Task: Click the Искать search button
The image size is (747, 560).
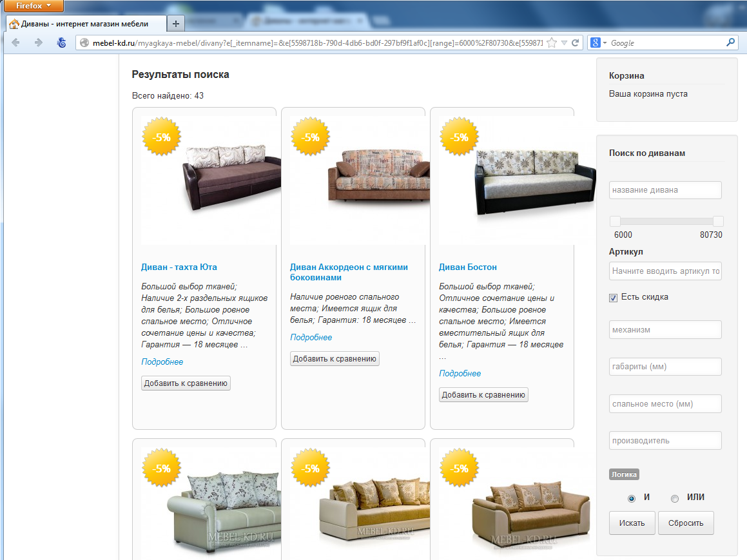Action: click(632, 523)
